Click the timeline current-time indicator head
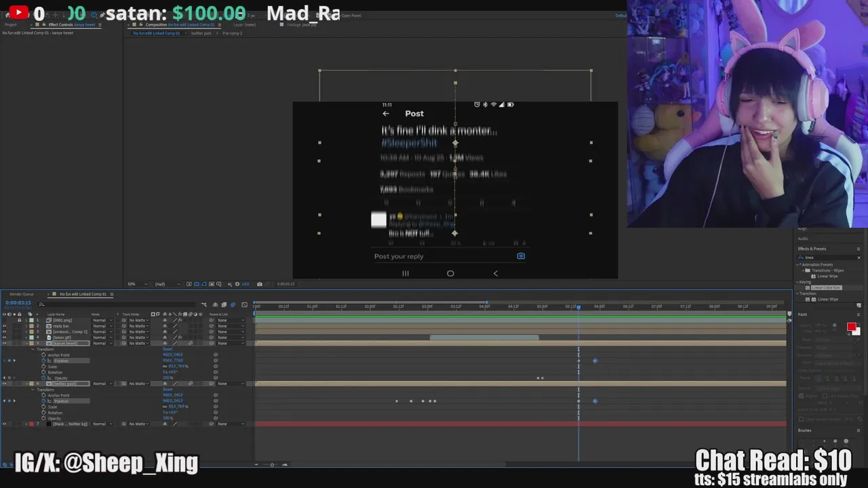 pyautogui.click(x=578, y=306)
